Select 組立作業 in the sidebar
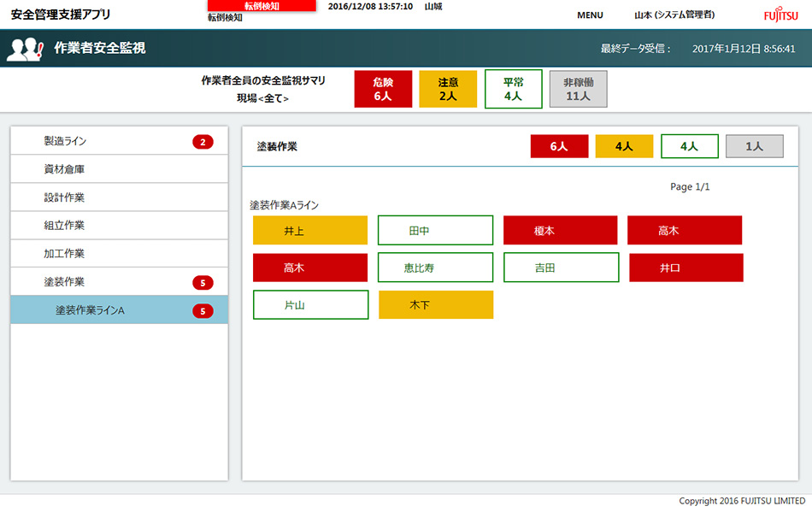 (65, 226)
